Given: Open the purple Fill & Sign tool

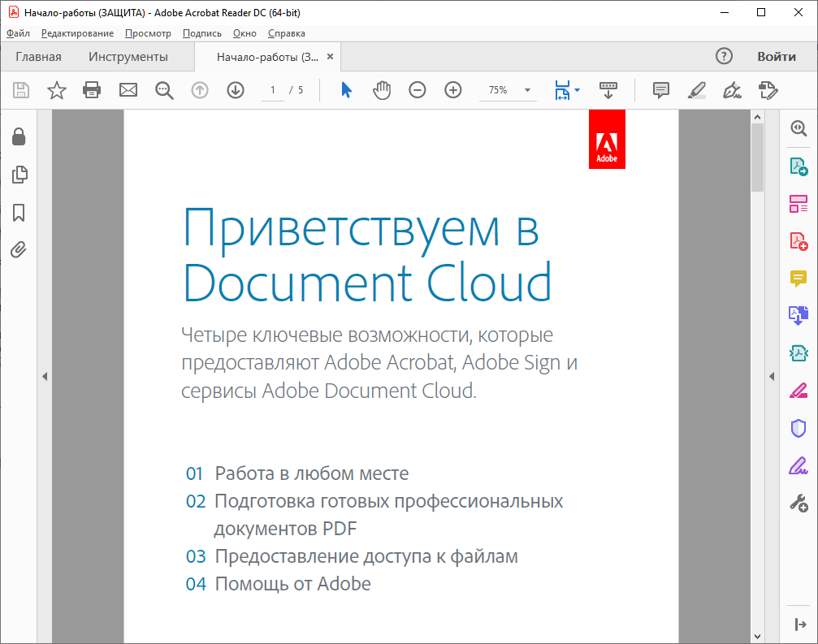Looking at the screenshot, I should 799,465.
